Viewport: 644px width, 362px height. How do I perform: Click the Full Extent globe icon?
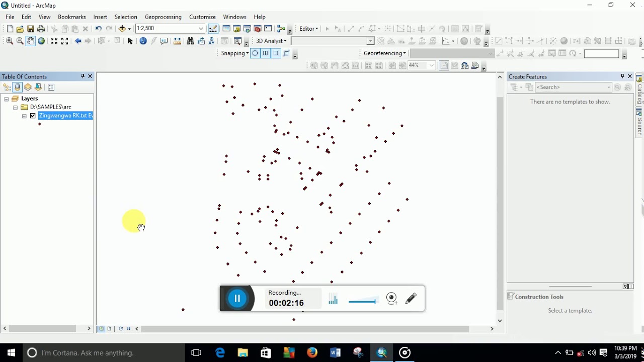click(42, 41)
